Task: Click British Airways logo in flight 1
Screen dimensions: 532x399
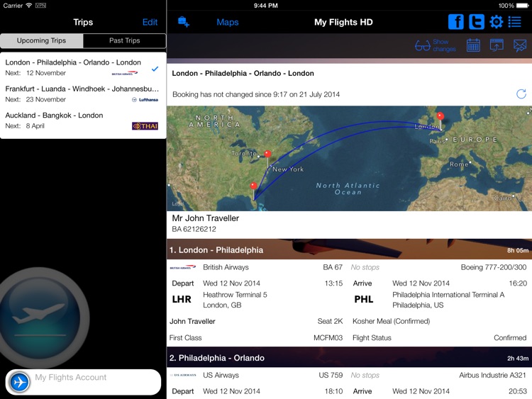Action: (183, 267)
